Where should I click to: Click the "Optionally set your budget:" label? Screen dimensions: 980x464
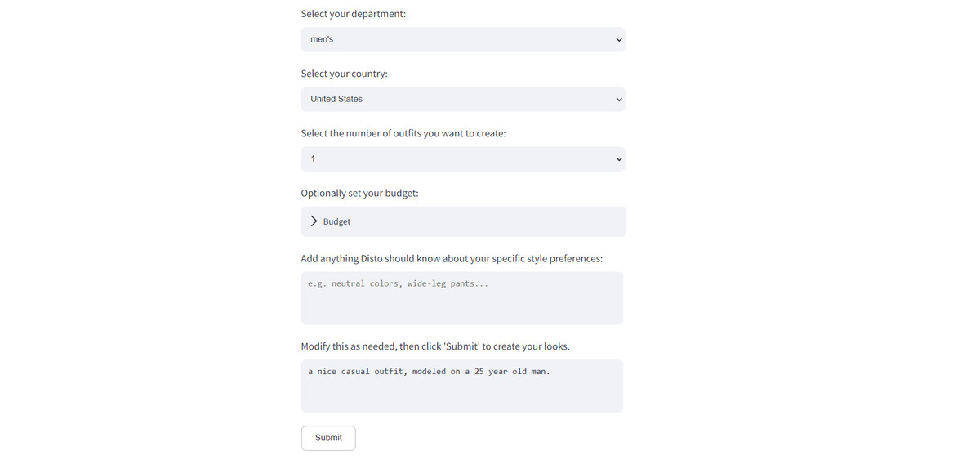(x=359, y=193)
